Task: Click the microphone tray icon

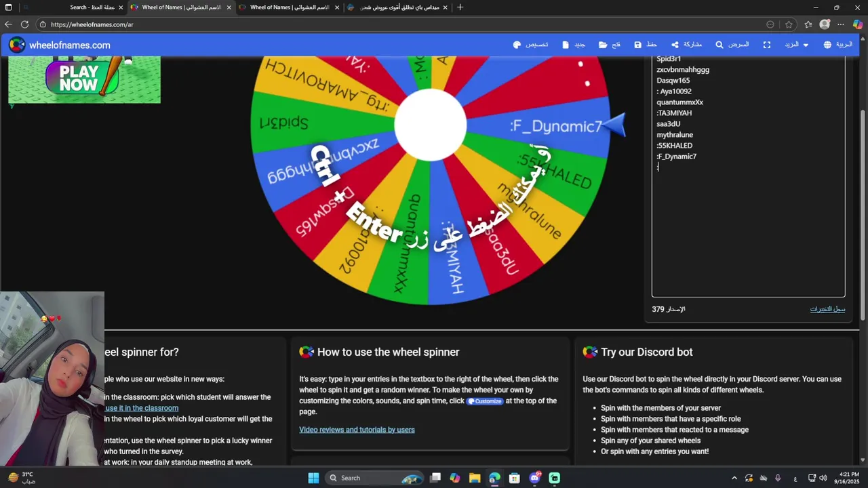Action: tap(778, 478)
